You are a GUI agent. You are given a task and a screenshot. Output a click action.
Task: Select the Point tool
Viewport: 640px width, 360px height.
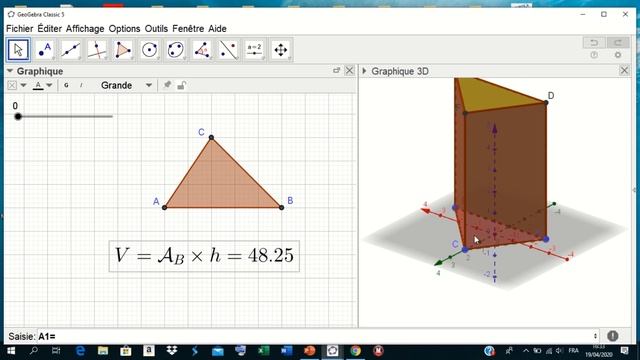coord(44,50)
